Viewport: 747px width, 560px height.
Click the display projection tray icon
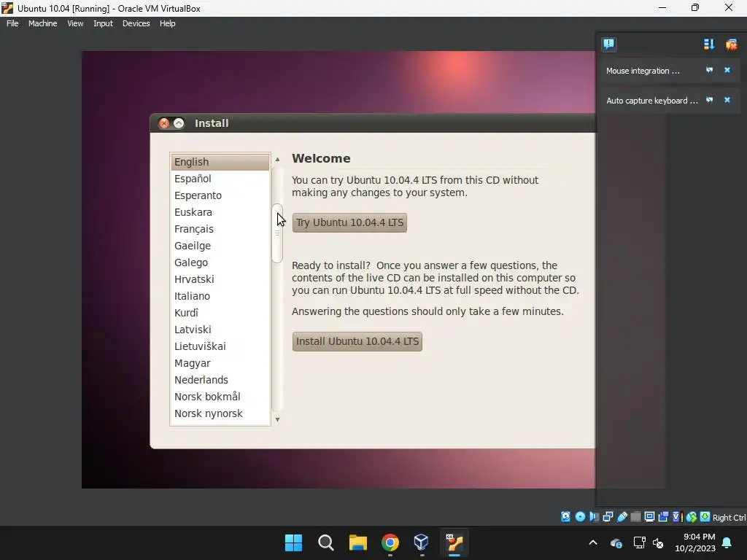pyautogui.click(x=639, y=542)
